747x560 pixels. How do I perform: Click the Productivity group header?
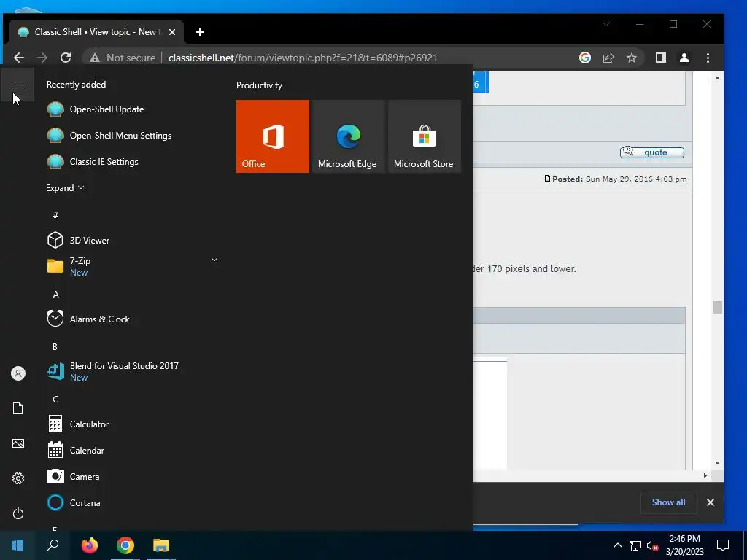[x=259, y=85]
